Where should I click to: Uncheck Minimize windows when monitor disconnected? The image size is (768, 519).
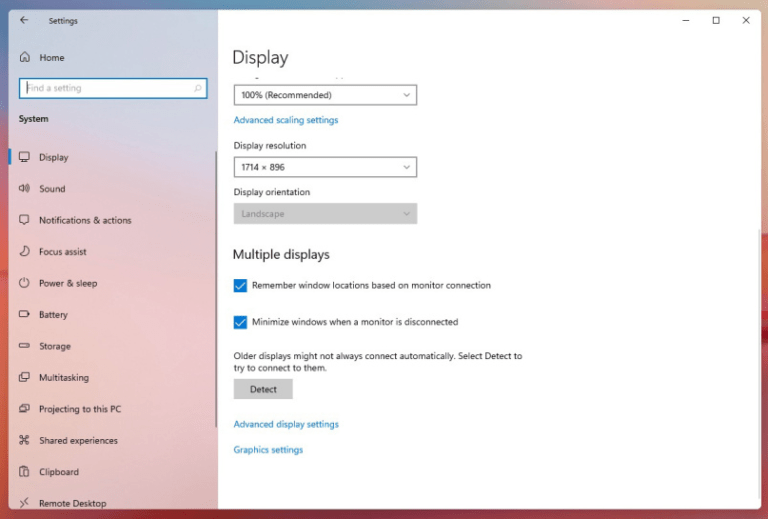point(240,322)
